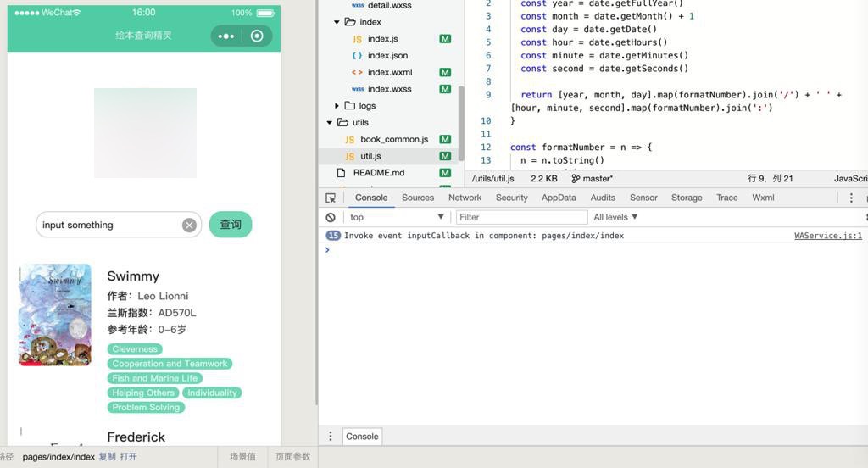This screenshot has width=868, height=468.
Task: Switch to the Sensor tab
Action: pyautogui.click(x=643, y=198)
